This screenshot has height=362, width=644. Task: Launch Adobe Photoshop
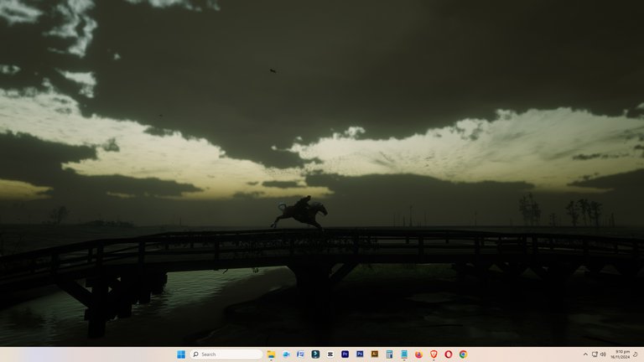pyautogui.click(x=360, y=354)
